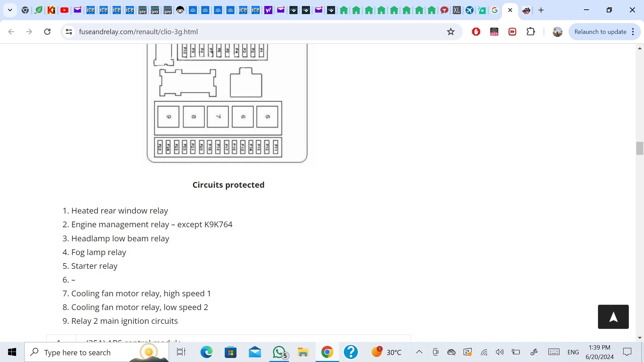Open the Chrome profile avatar
The height and width of the screenshot is (362, 644).
(557, 32)
